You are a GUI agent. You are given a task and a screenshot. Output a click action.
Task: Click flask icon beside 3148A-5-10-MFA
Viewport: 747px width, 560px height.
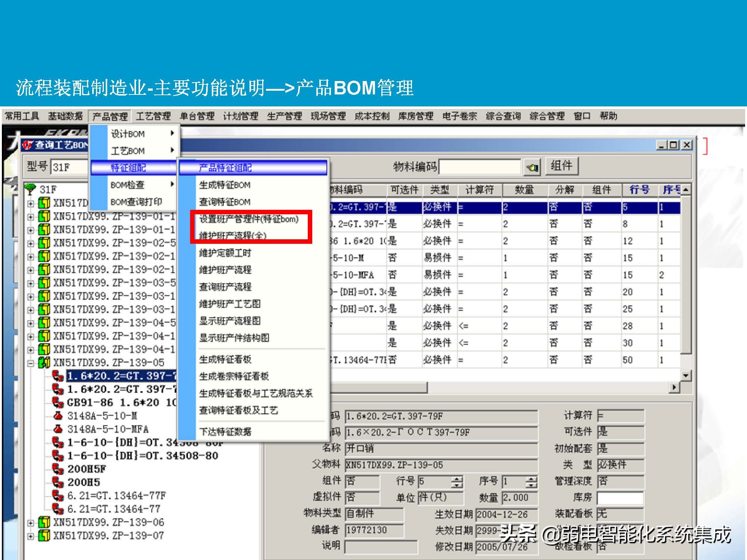[x=58, y=429]
